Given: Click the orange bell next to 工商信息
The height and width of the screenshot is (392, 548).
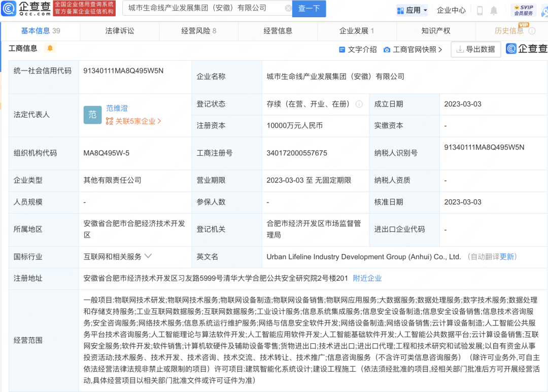Looking at the screenshot, I should coord(50,48).
